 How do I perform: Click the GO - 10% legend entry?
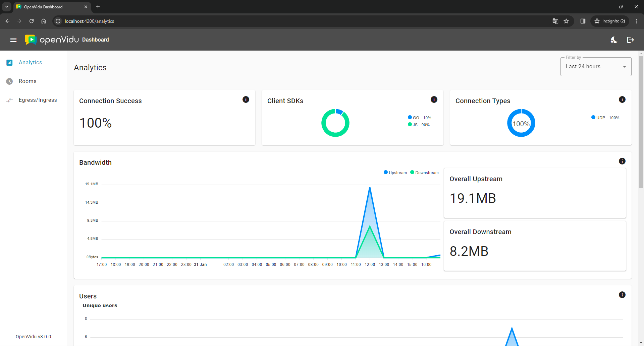(420, 118)
